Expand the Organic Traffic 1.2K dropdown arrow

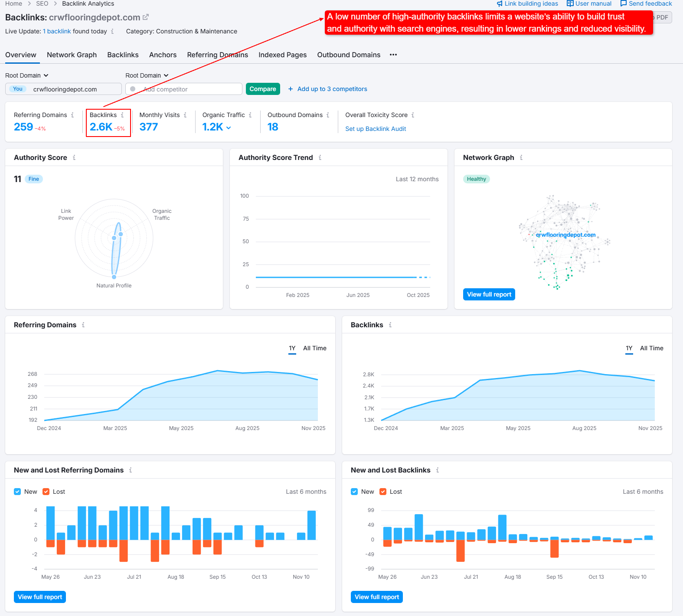229,128
